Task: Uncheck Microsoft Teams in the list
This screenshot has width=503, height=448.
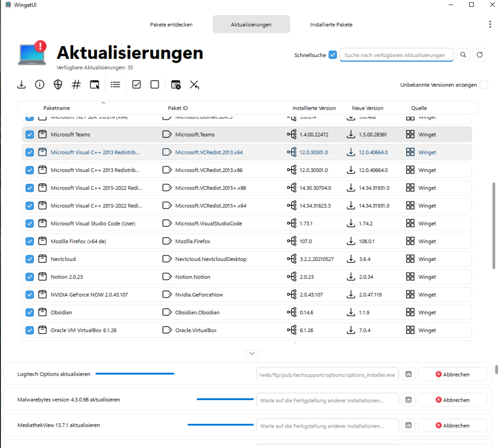Action: coord(30,134)
